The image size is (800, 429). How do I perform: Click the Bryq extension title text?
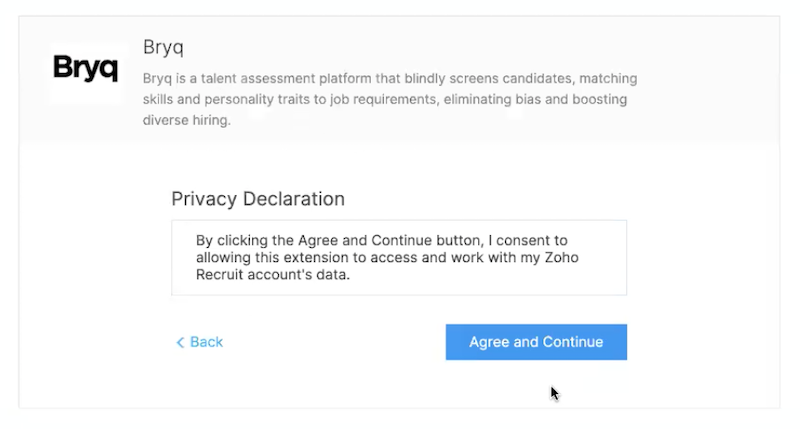164,47
